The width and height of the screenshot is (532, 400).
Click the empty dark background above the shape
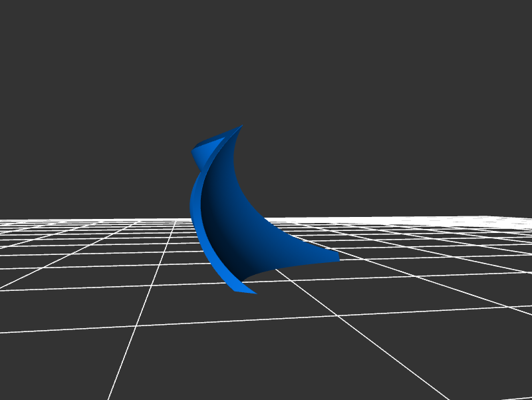(x=266, y=60)
